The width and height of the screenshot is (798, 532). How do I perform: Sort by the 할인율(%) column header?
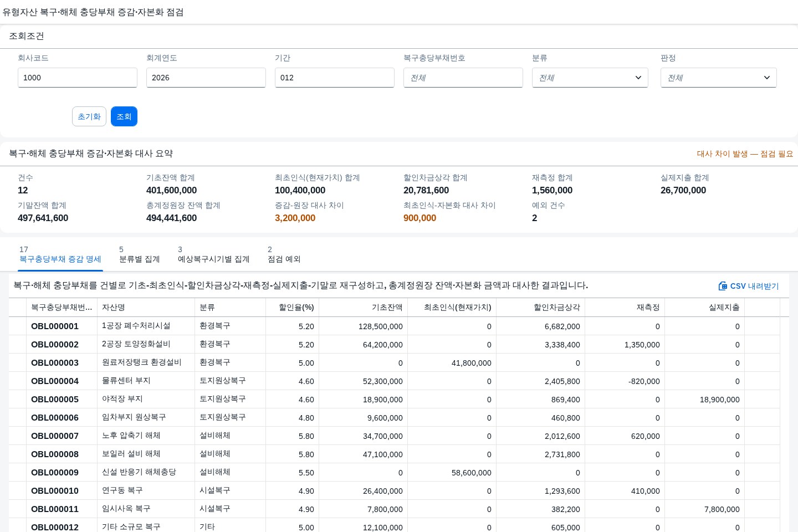tap(293, 307)
